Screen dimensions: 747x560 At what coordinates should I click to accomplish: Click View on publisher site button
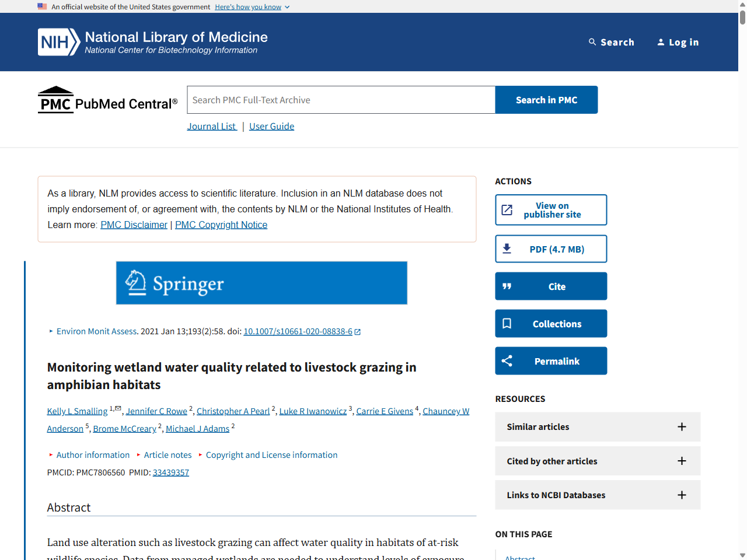tap(551, 210)
